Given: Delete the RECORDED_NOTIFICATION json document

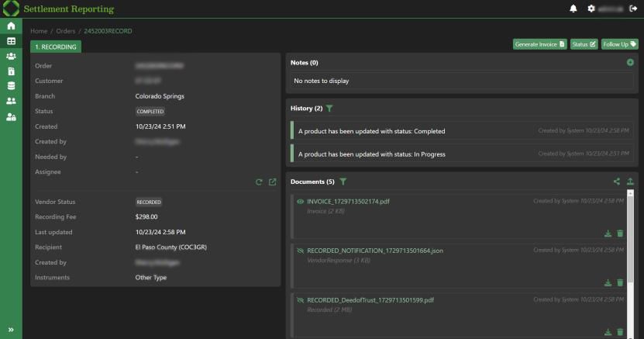Looking at the screenshot, I should pos(620,282).
